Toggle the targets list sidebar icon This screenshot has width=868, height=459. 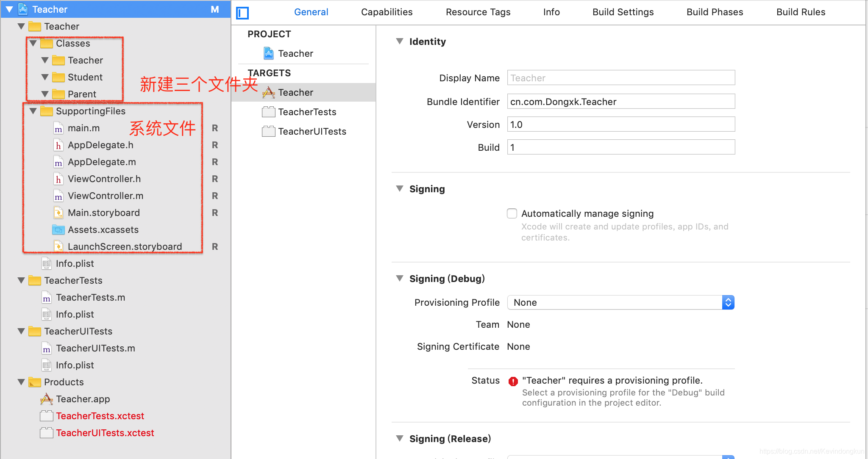(x=242, y=13)
